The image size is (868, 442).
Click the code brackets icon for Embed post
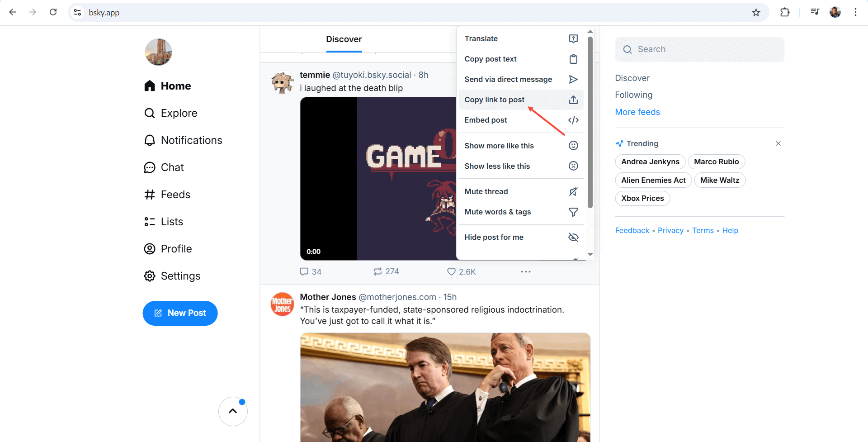[573, 120]
